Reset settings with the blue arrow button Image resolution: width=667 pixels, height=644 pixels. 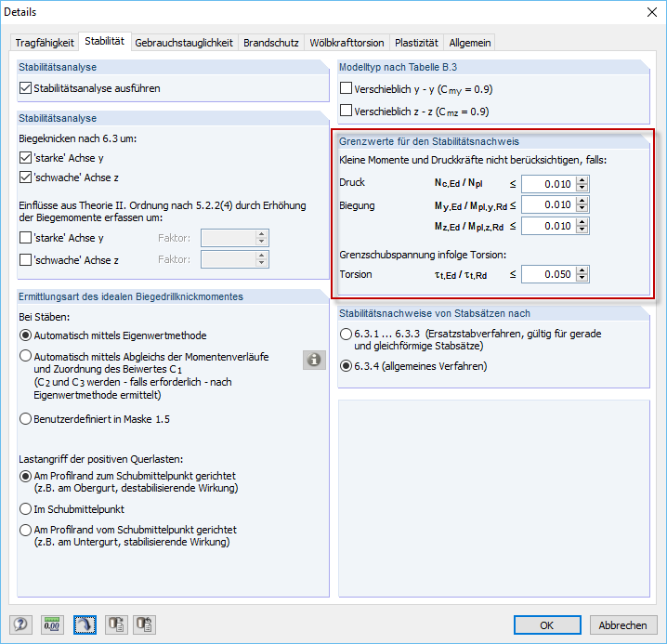click(x=85, y=624)
